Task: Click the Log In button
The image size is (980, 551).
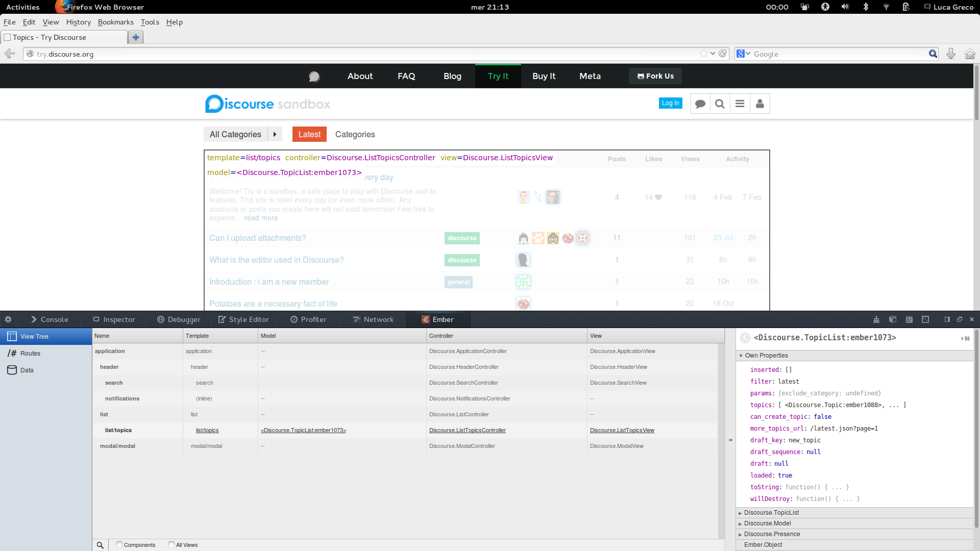Action: click(x=670, y=103)
